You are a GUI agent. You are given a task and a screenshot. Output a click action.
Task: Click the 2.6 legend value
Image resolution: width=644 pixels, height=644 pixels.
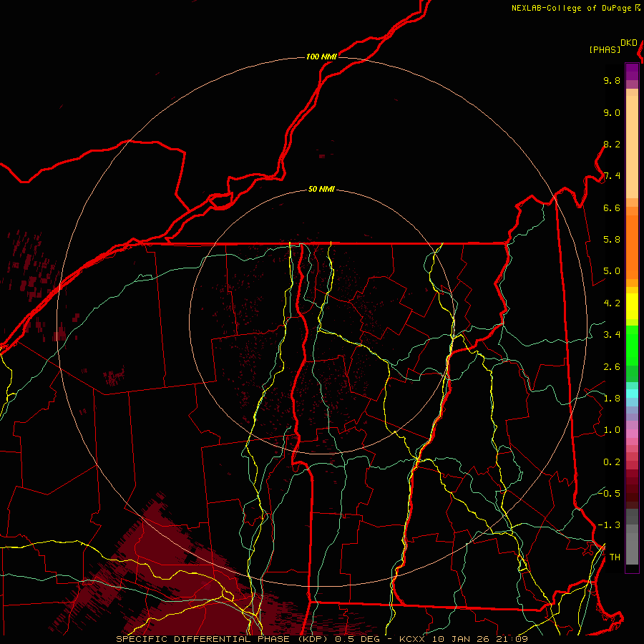point(612,367)
